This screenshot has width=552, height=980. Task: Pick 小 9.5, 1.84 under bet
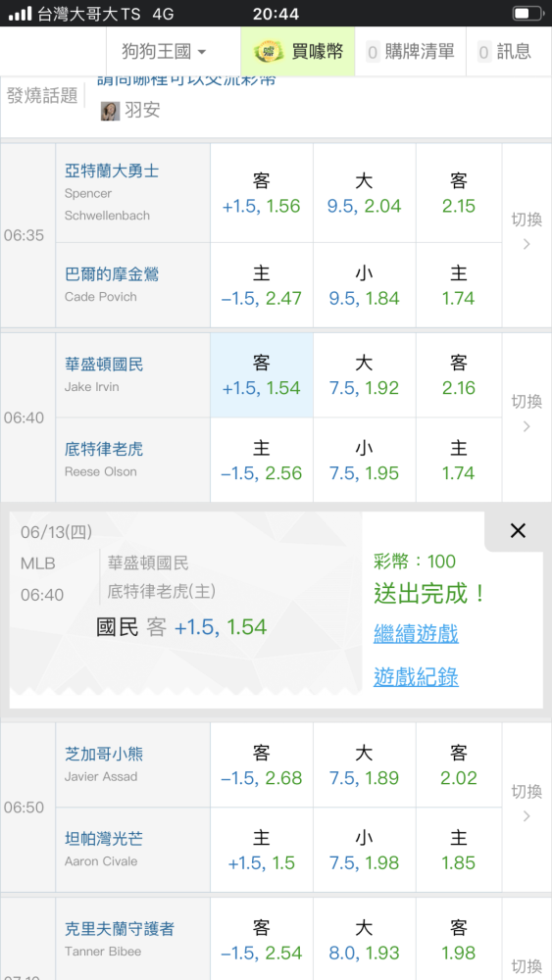(365, 285)
